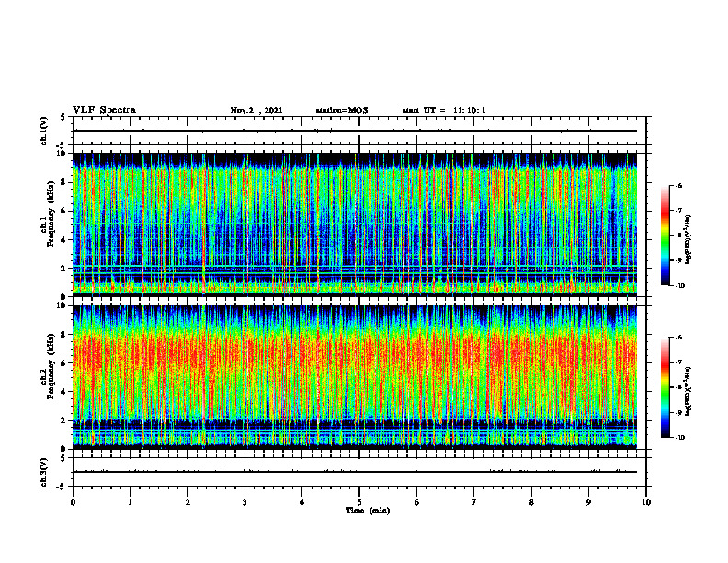Click time-axis tick label "9"

[588, 502]
